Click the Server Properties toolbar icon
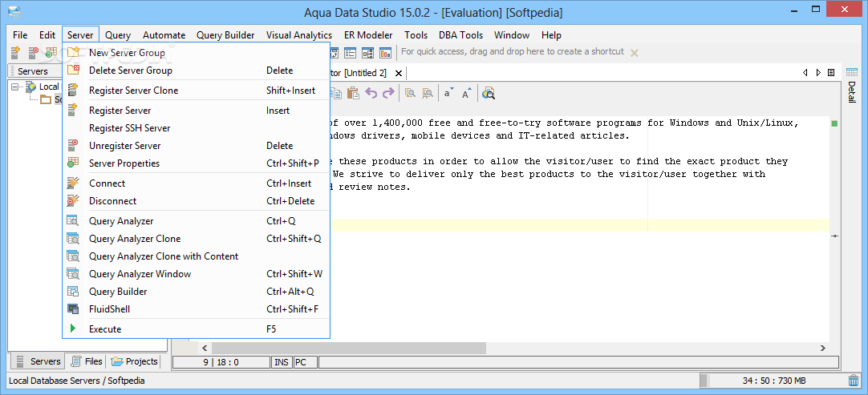The height and width of the screenshot is (395, 868). pyautogui.click(x=51, y=53)
